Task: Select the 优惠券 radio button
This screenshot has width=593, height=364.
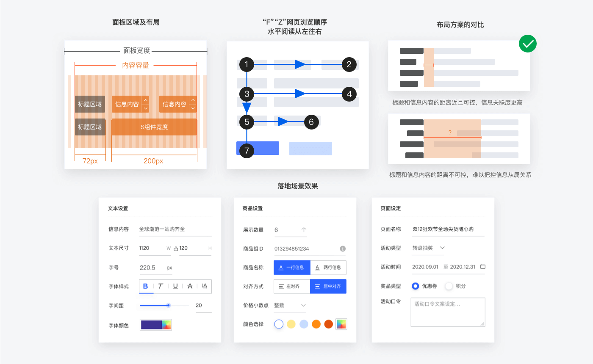Action: click(x=416, y=286)
